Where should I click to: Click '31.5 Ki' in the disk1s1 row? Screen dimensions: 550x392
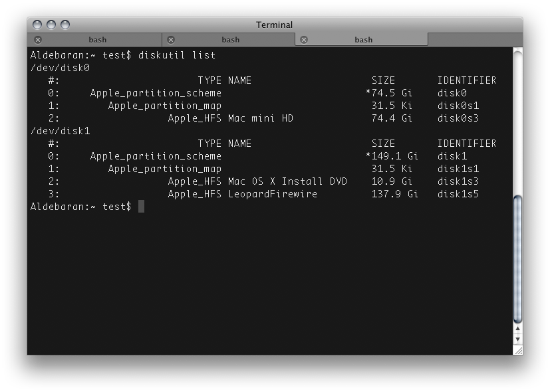tap(392, 169)
